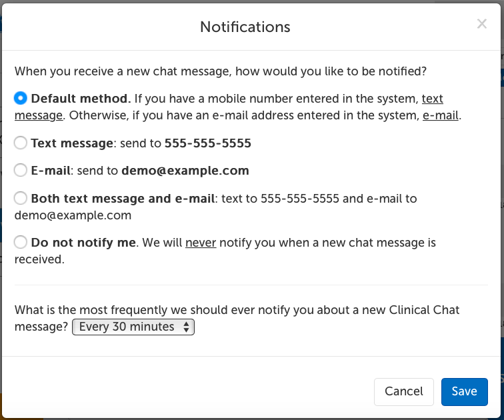504x420 pixels.
Task: Click the "most frequently we should ever notify" question text
Action: [x=237, y=310]
